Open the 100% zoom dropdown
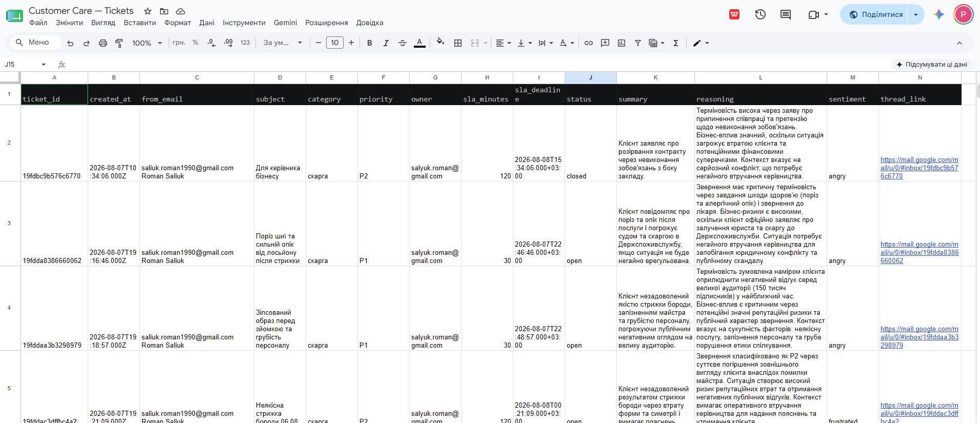 [147, 43]
